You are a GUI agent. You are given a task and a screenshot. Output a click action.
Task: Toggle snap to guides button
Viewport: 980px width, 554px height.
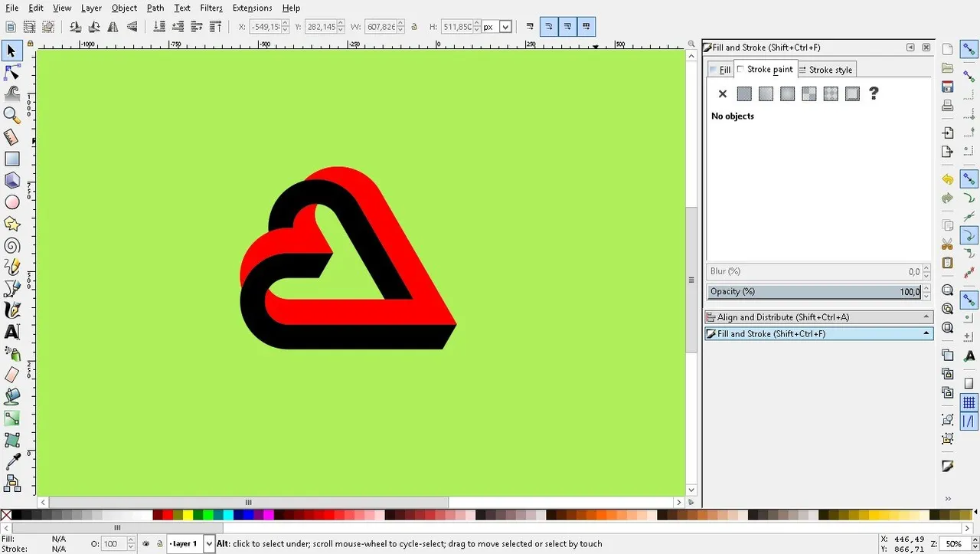pos(969,421)
